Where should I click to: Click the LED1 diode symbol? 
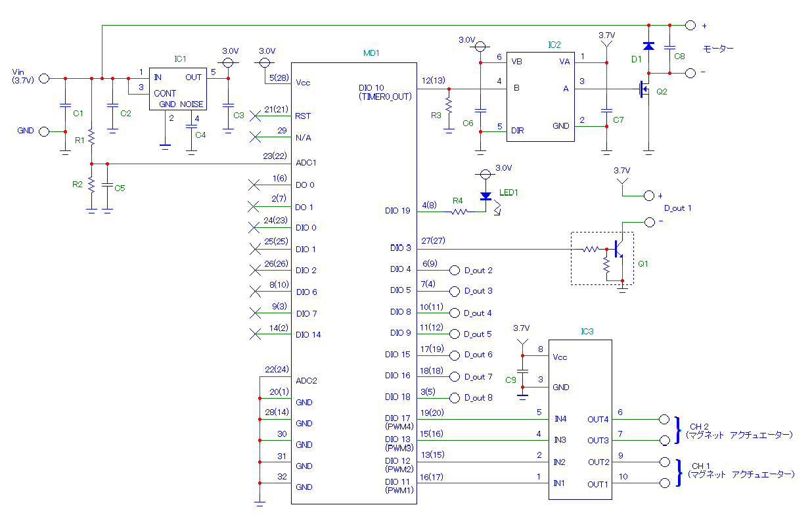[485, 196]
